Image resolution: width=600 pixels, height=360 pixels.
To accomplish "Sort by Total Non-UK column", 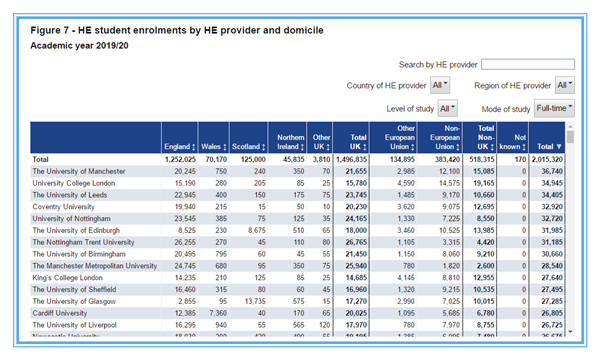I will (492, 147).
